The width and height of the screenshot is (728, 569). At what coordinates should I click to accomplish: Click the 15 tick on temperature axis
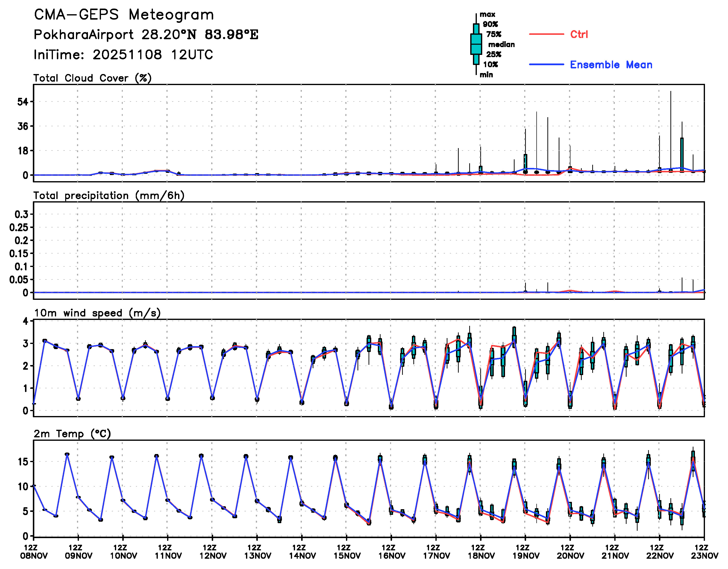click(x=23, y=462)
